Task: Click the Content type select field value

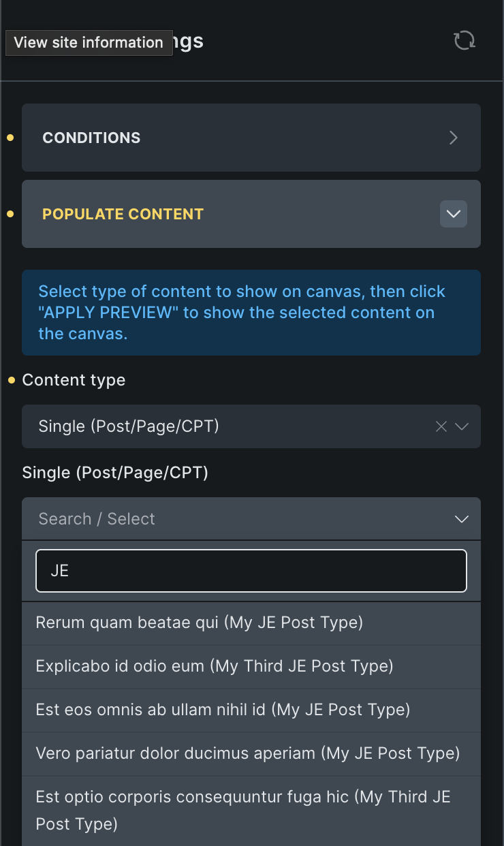Action: [x=204, y=426]
